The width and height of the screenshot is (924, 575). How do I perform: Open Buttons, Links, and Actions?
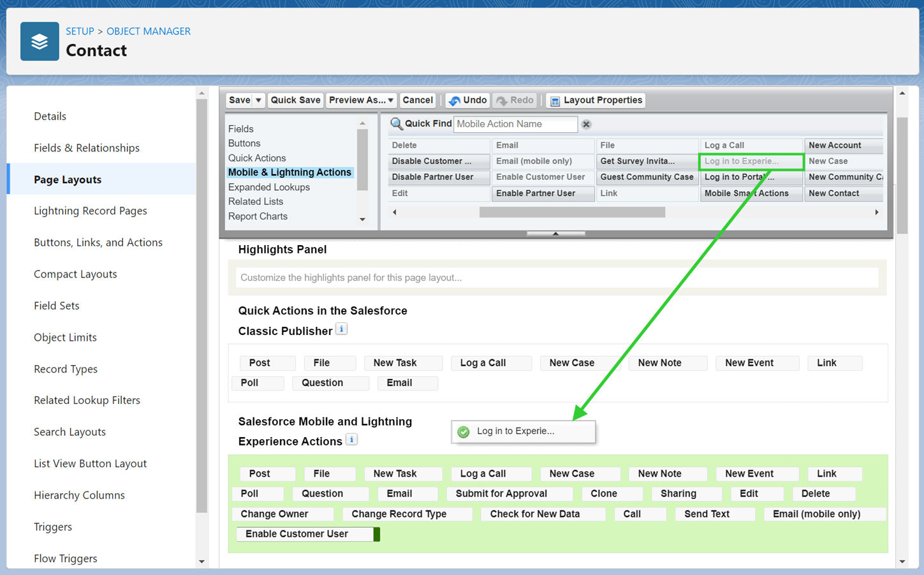click(x=98, y=243)
